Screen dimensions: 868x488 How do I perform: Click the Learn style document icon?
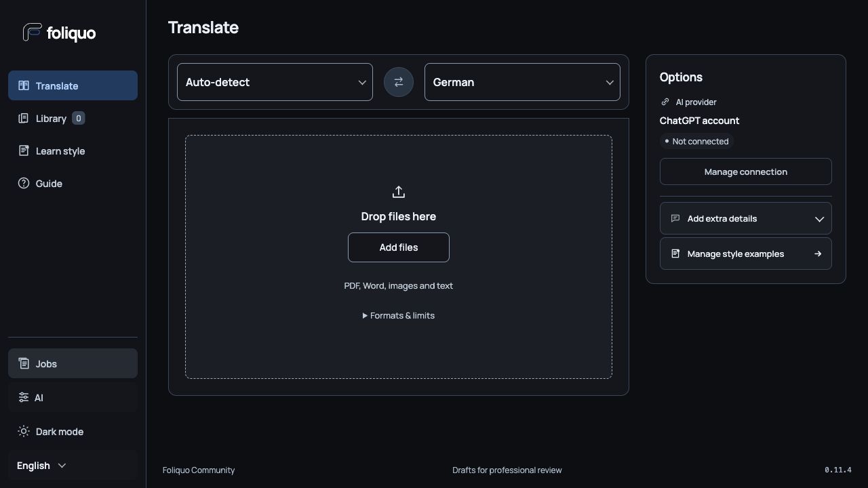24,150
